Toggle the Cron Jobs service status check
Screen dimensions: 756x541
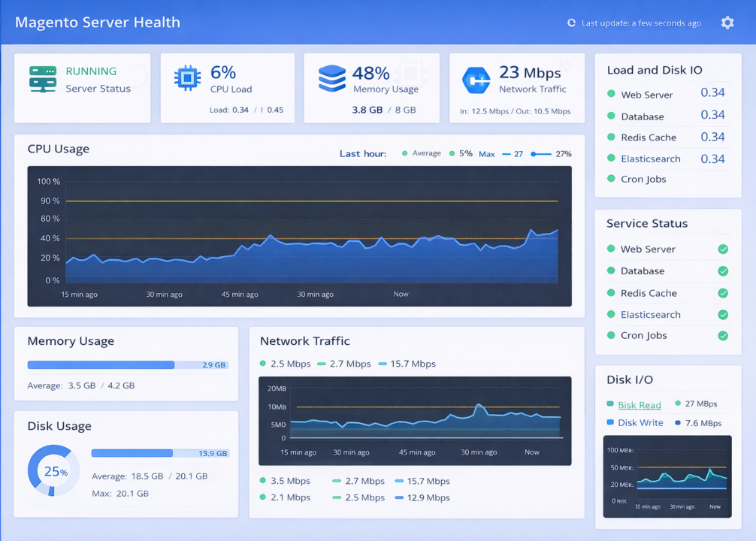pos(723,336)
